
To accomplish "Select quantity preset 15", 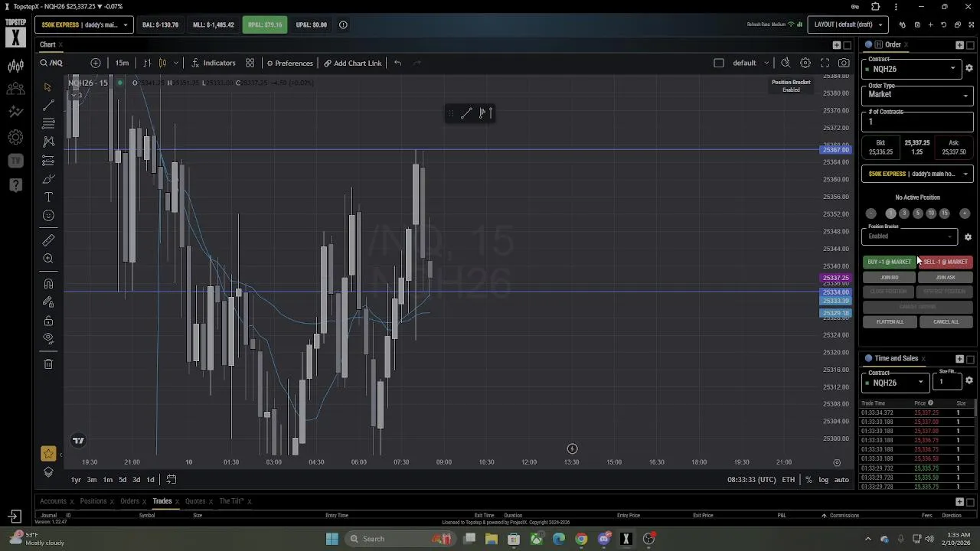I will (944, 214).
